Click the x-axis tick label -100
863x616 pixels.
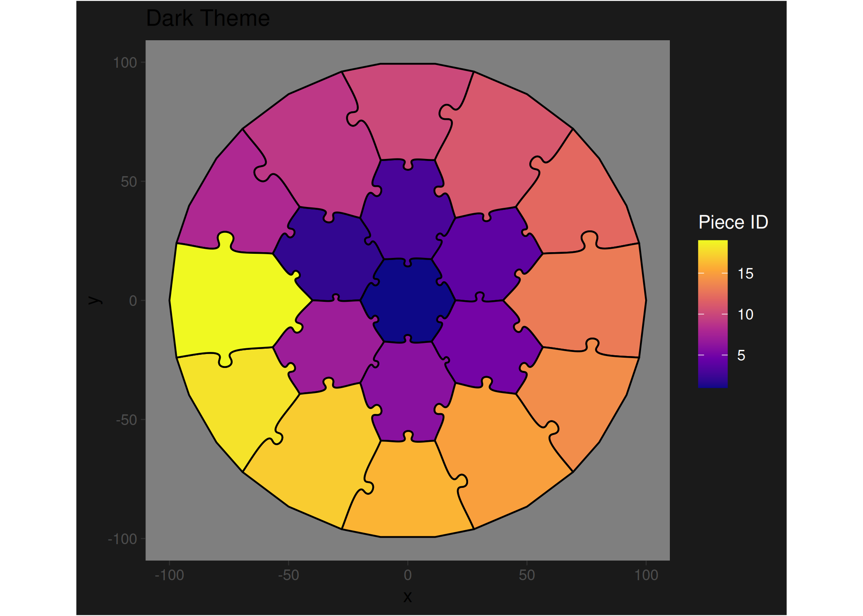tap(169, 575)
